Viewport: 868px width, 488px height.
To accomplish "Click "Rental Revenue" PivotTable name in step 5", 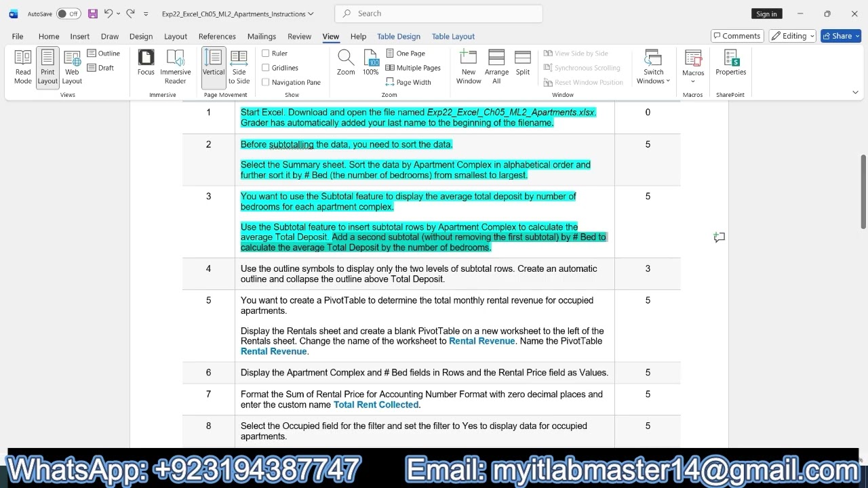I will 273,351.
